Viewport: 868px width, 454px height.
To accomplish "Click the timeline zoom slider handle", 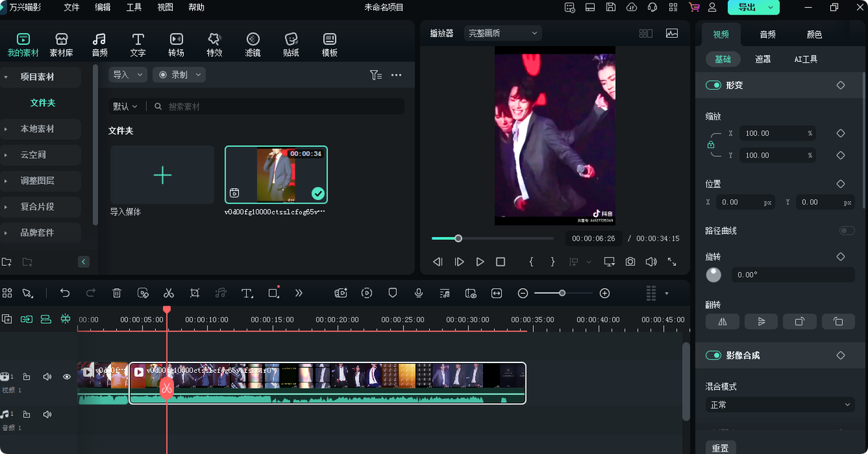I will tap(562, 293).
